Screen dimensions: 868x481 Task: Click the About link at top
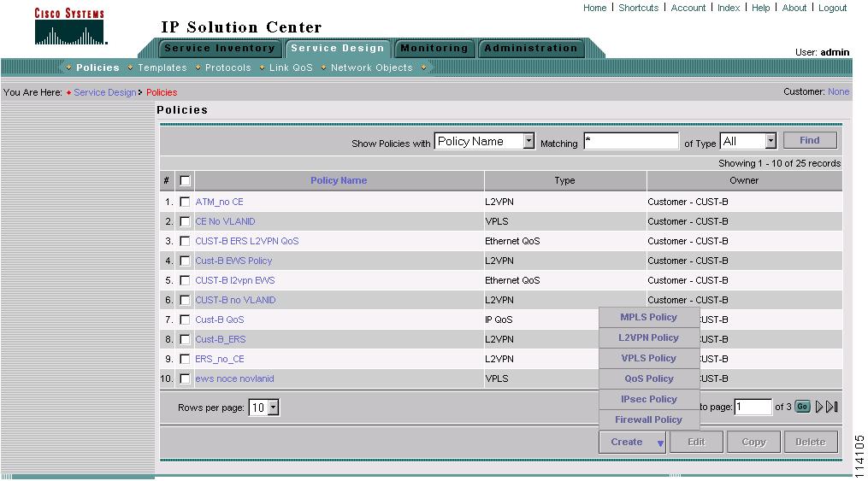coord(794,8)
